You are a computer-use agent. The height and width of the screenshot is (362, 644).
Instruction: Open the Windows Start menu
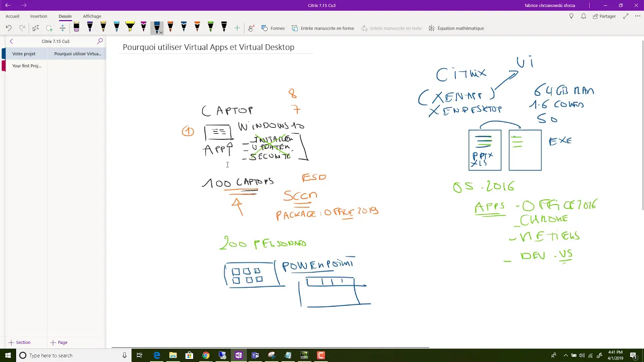point(8,355)
